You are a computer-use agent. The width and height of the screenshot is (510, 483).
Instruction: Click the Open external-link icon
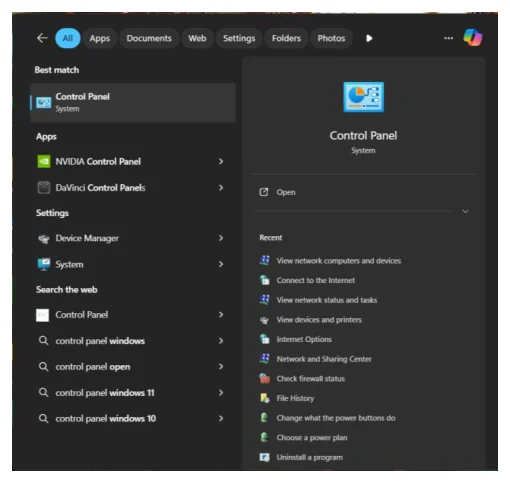click(264, 192)
